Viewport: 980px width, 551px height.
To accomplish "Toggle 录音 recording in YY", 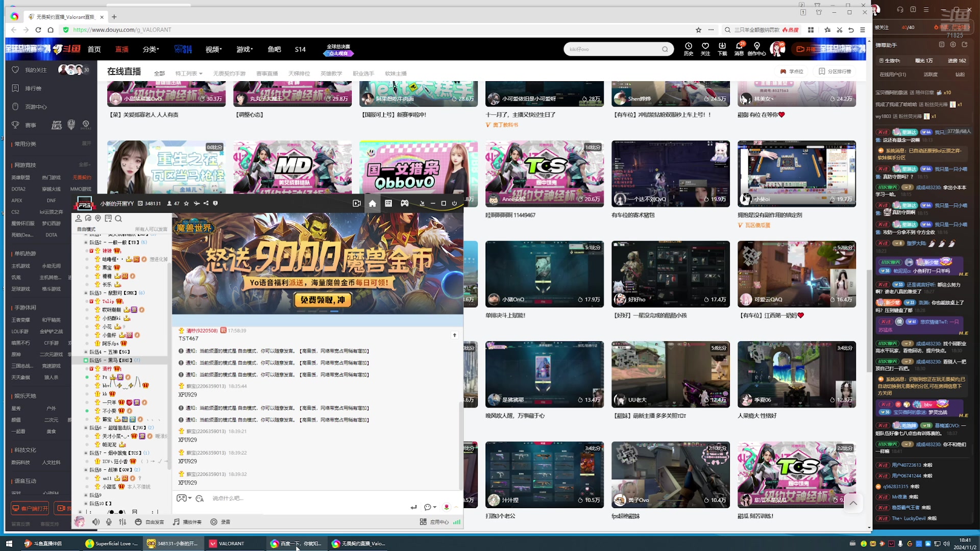I will click(x=220, y=522).
